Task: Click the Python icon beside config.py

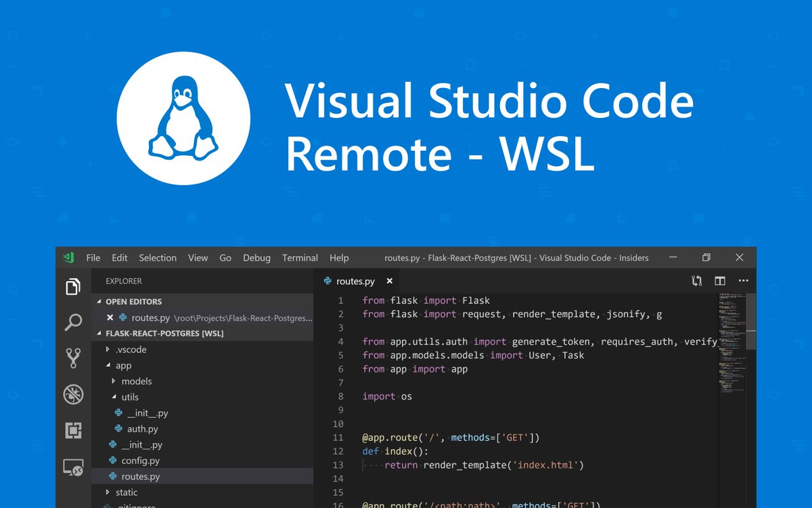Action: pos(113,461)
